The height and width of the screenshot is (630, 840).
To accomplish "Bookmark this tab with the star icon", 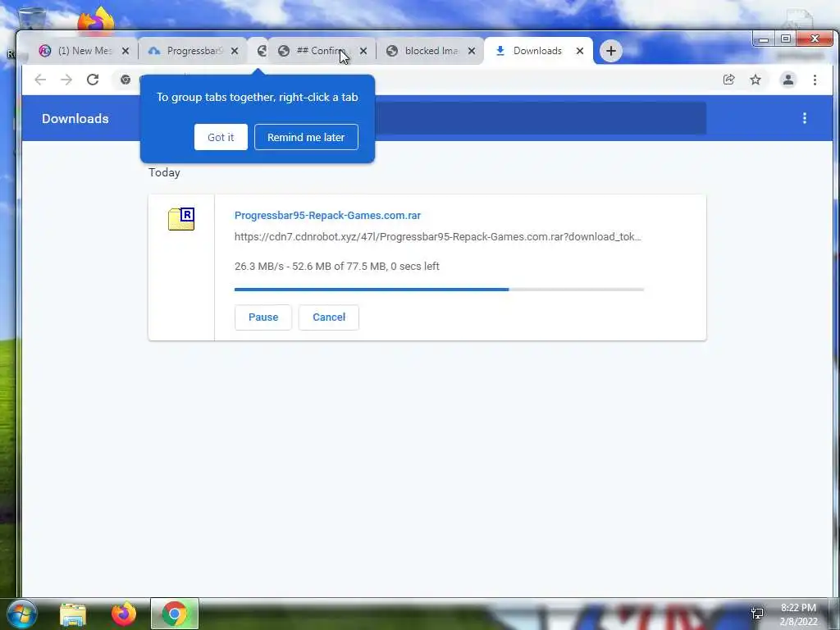I will click(756, 80).
